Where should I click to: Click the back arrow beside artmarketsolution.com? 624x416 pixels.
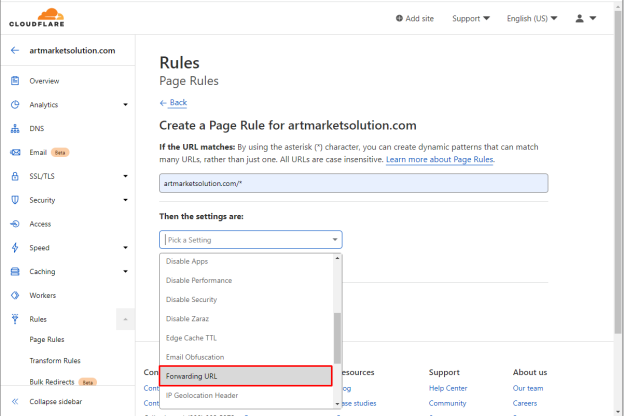(x=15, y=51)
